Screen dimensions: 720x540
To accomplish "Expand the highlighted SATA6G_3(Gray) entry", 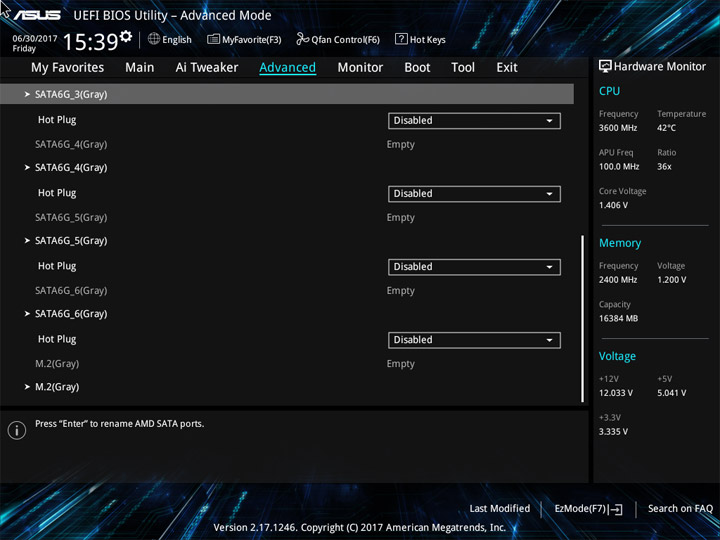I will pos(287,94).
